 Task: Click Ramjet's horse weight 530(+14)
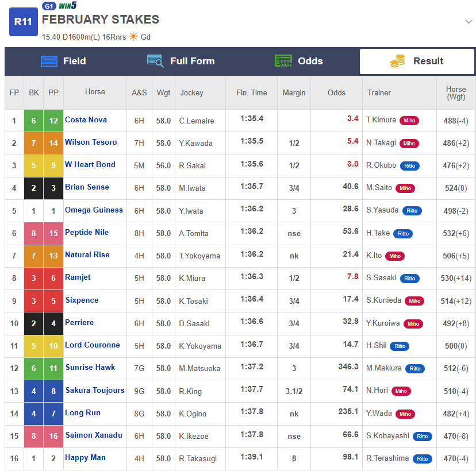[x=456, y=279]
